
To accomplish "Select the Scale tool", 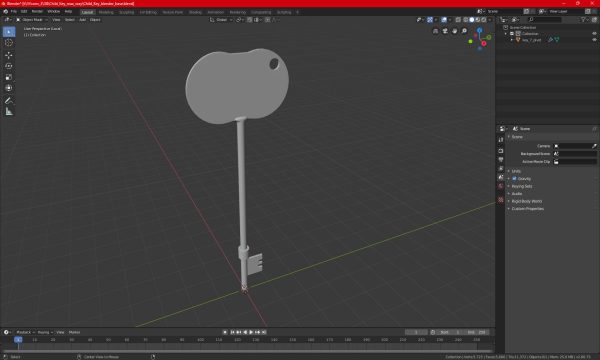I will pos(9,78).
